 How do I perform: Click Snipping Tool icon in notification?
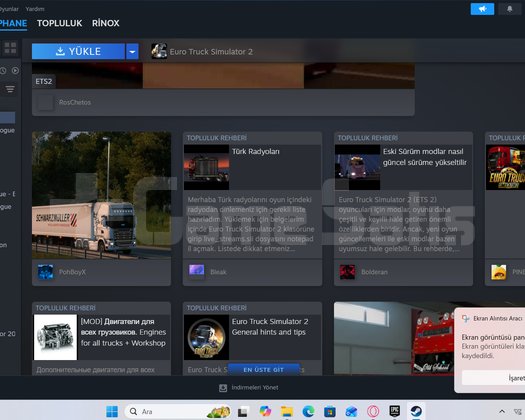point(465,318)
